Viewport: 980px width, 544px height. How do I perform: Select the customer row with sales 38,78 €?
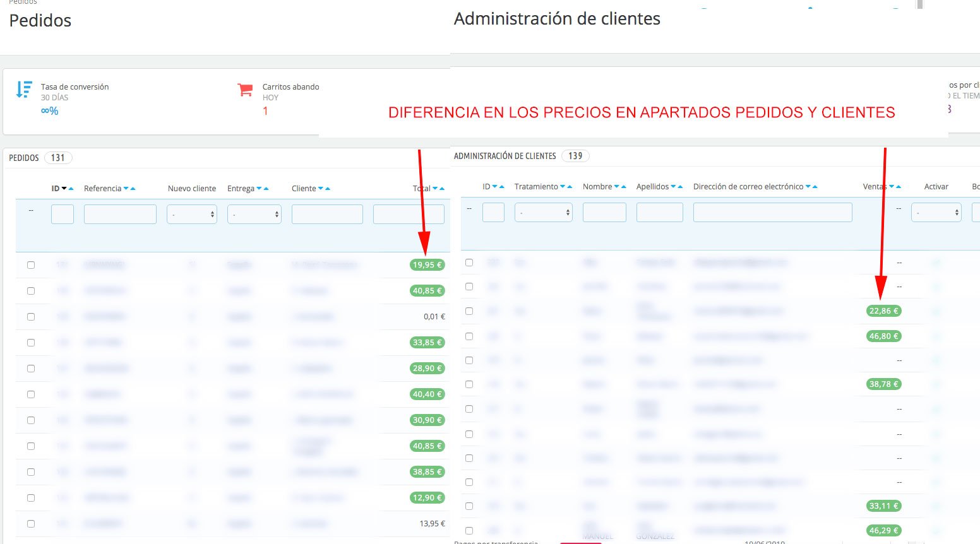pos(469,384)
